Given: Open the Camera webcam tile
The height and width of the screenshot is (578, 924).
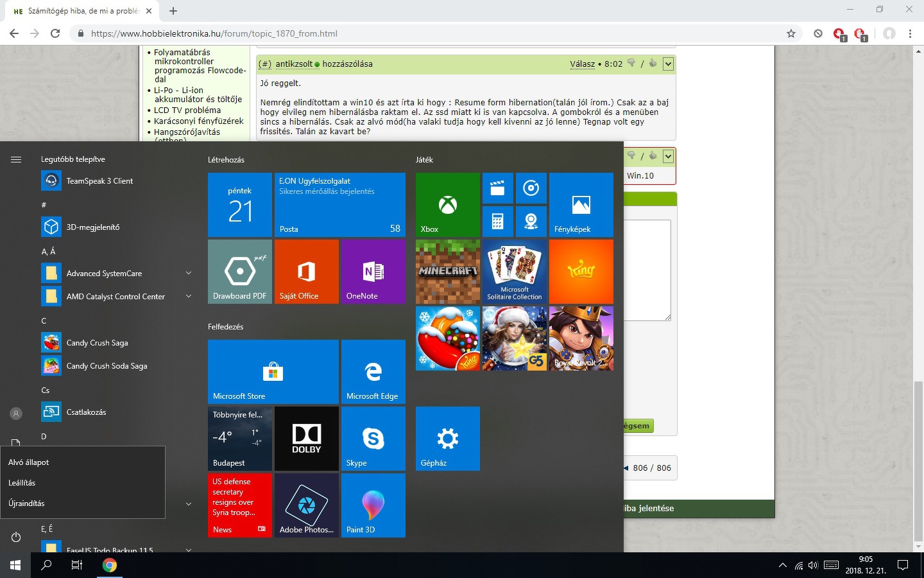Looking at the screenshot, I should click(531, 222).
